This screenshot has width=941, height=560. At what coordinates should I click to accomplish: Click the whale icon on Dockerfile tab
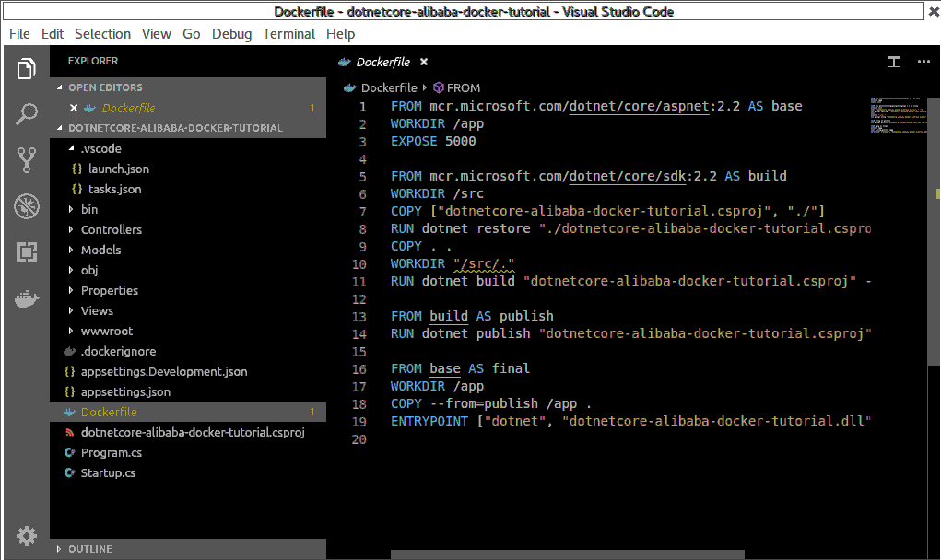point(345,62)
